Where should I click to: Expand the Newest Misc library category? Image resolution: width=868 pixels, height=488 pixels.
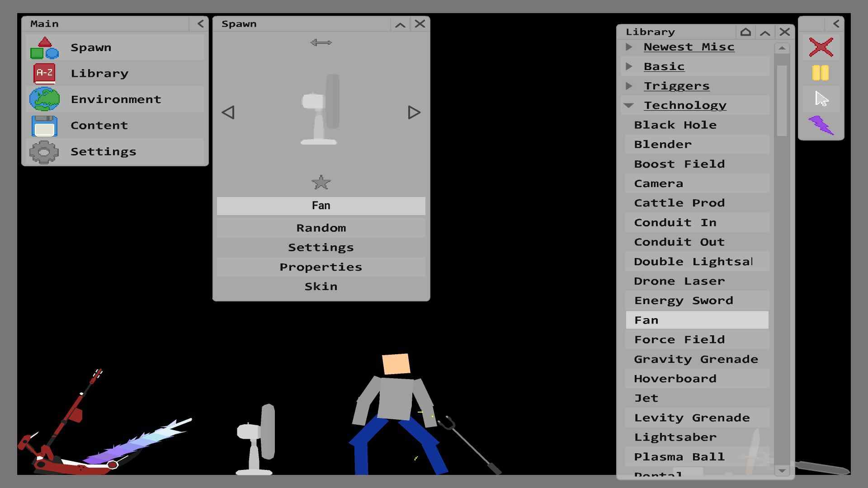click(630, 47)
